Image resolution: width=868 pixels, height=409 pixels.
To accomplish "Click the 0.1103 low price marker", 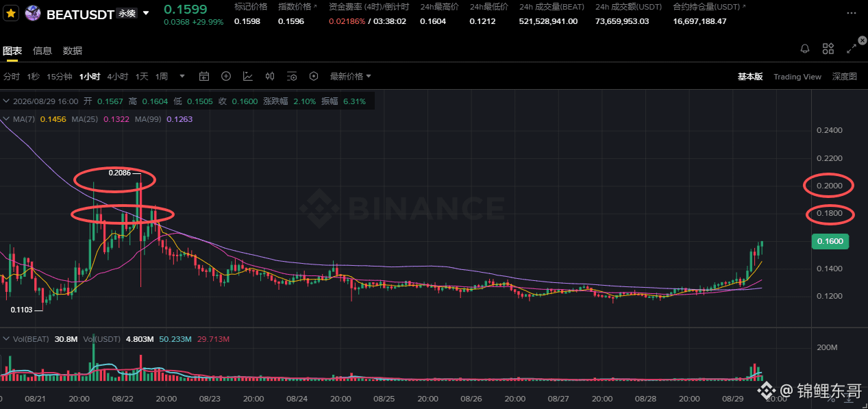I will pyautogui.click(x=21, y=310).
